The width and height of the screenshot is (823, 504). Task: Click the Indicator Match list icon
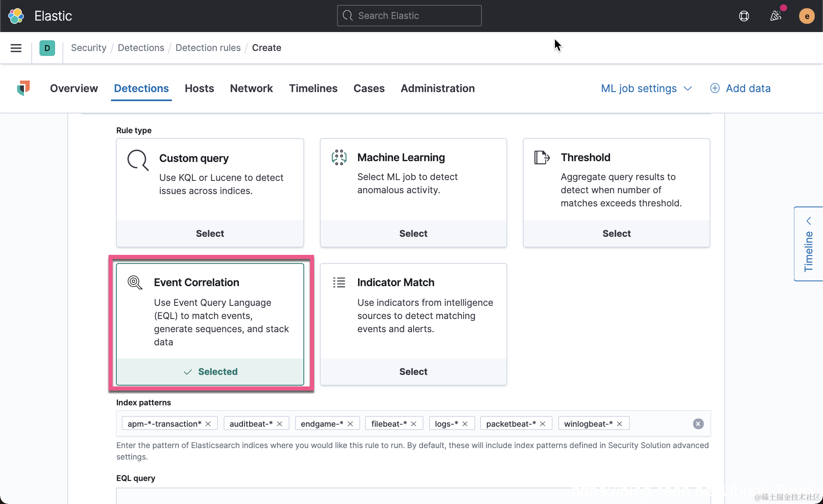pyautogui.click(x=339, y=282)
